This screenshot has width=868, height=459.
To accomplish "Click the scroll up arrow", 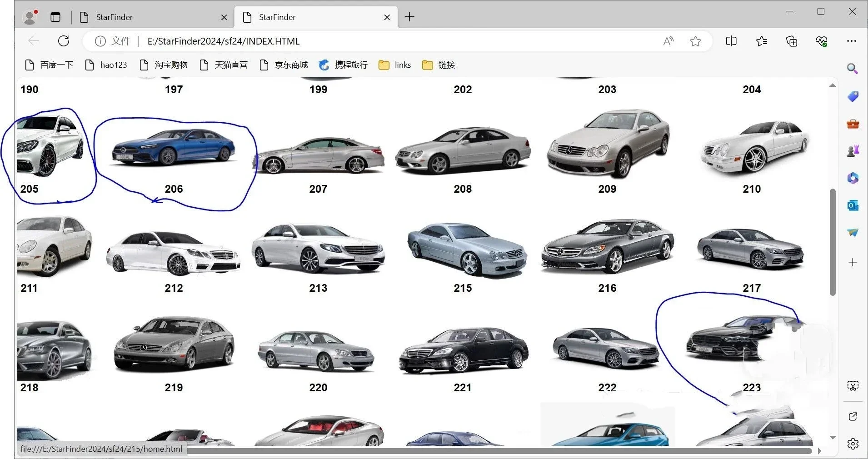I will [833, 85].
